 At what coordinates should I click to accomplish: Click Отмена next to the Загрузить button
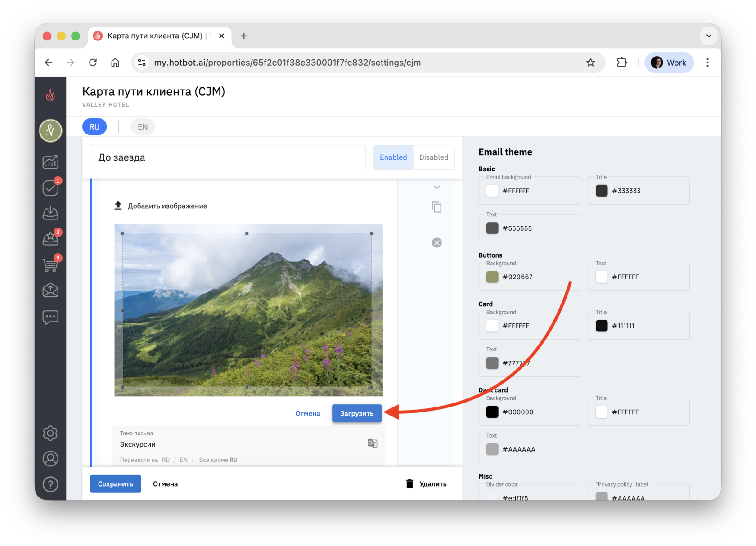click(308, 413)
